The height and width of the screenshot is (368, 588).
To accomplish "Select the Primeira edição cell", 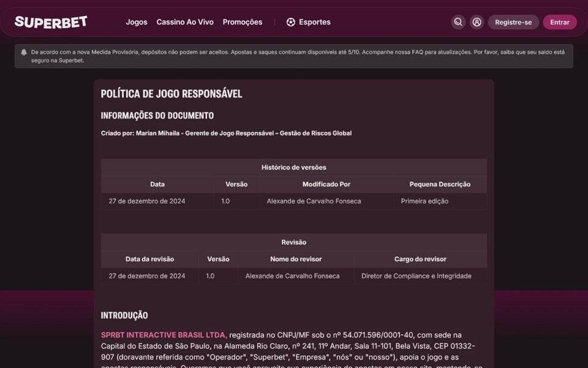I will (x=440, y=201).
